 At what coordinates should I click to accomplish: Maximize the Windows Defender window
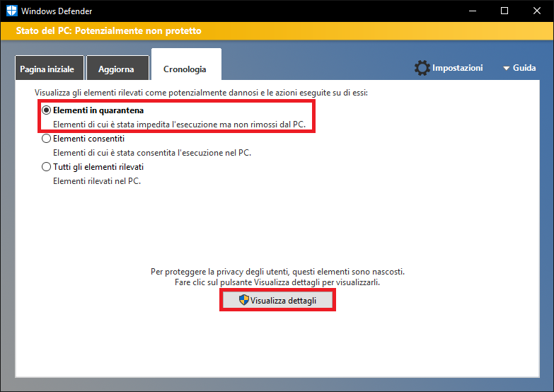[x=504, y=11]
